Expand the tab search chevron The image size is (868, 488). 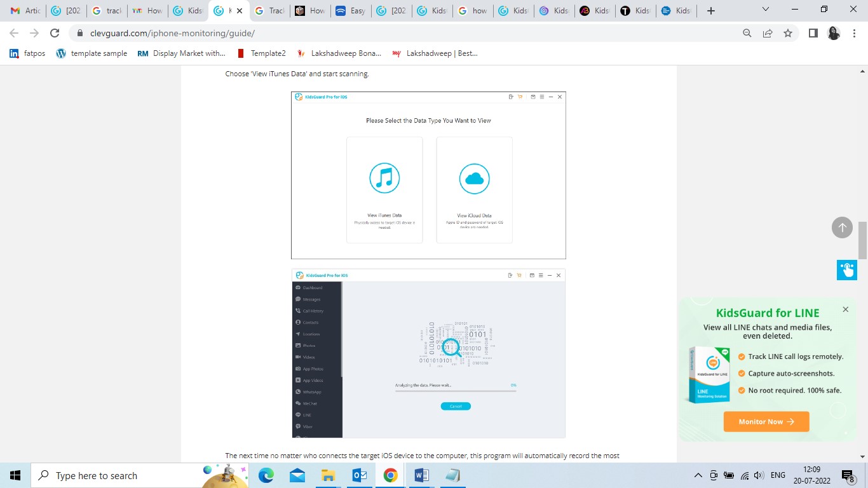click(x=766, y=10)
